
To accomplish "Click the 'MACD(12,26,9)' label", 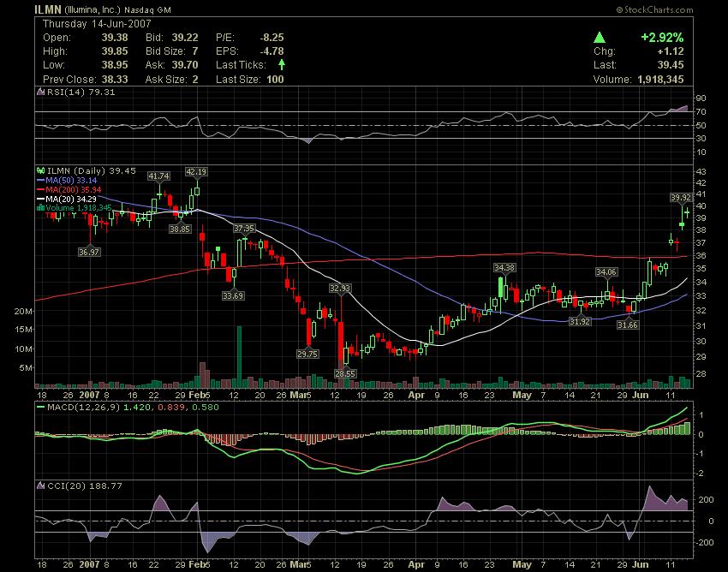I will pos(84,408).
